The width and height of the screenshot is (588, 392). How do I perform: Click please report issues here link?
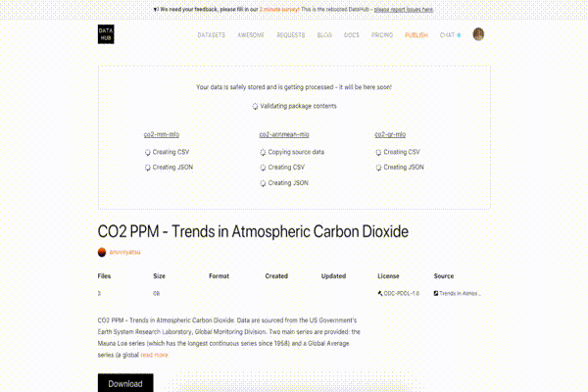404,10
